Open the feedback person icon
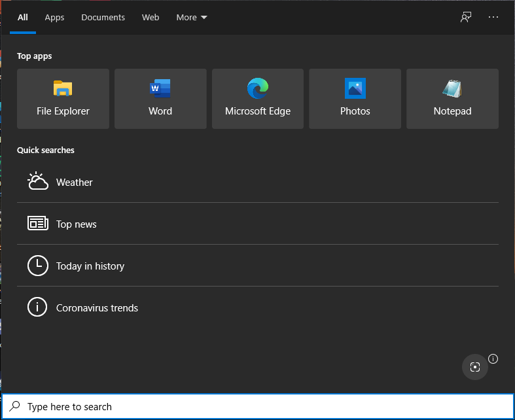The width and height of the screenshot is (515, 420). (466, 17)
